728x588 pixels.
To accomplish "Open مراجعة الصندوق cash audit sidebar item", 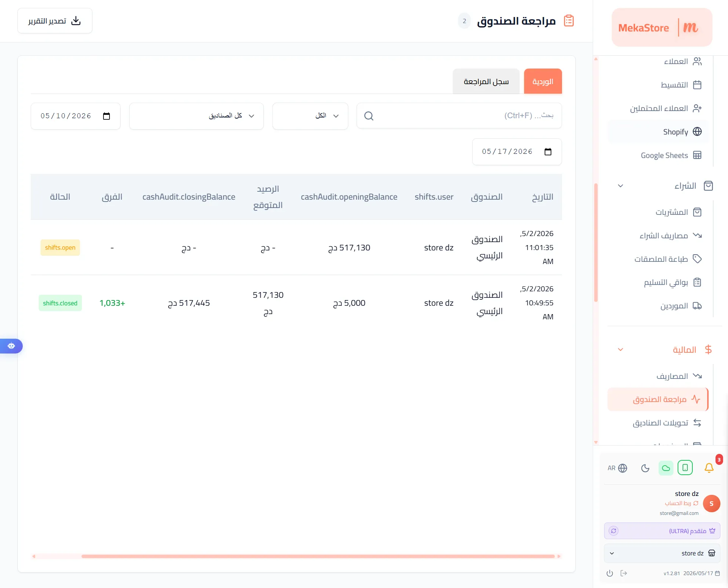I will pyautogui.click(x=658, y=399).
